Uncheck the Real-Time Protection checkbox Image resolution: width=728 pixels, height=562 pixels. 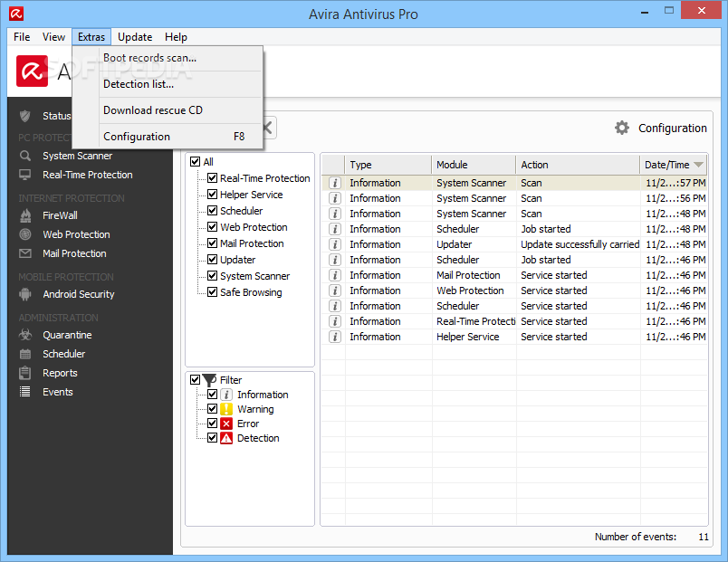[x=212, y=178]
